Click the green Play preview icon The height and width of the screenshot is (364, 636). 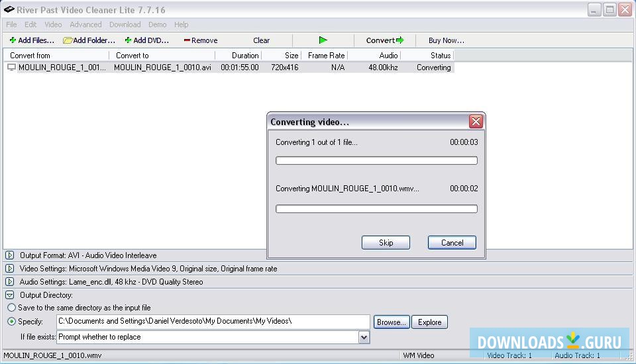tap(323, 40)
